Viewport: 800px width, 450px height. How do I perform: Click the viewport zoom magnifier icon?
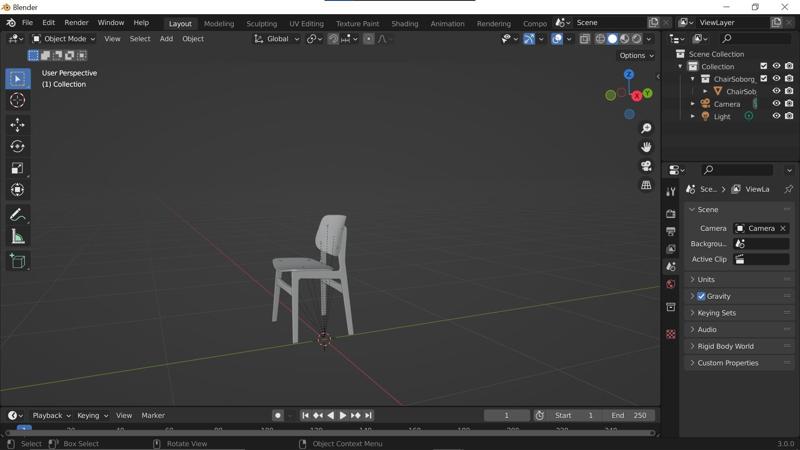pos(646,128)
